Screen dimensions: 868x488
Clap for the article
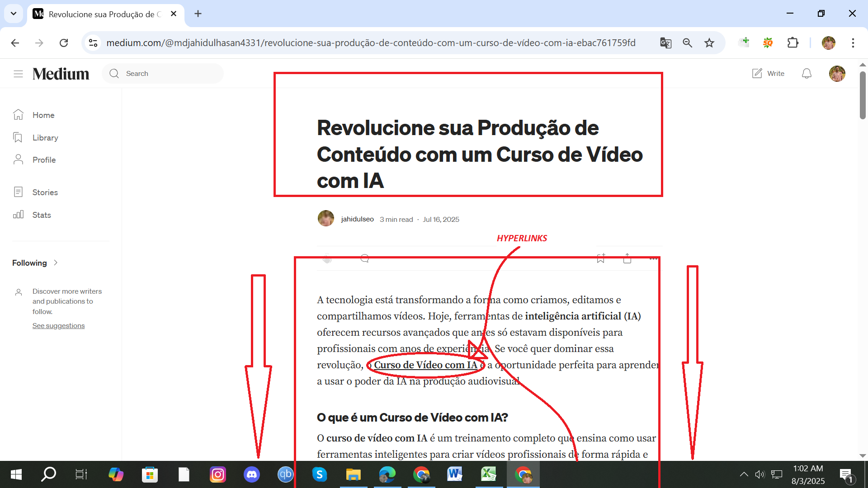tap(327, 259)
